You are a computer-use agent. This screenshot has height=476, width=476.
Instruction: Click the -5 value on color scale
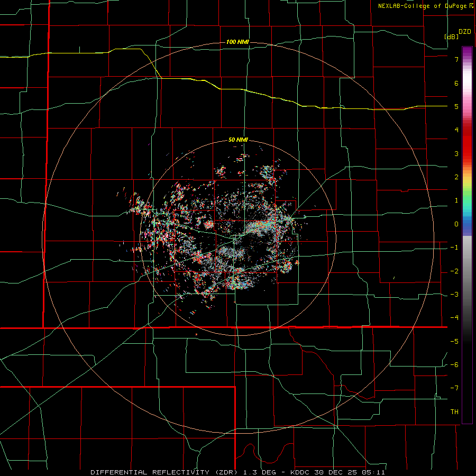click(454, 342)
